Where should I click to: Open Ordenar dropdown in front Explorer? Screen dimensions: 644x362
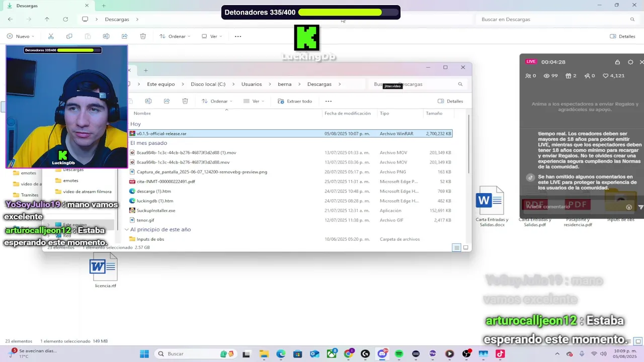pos(217,101)
